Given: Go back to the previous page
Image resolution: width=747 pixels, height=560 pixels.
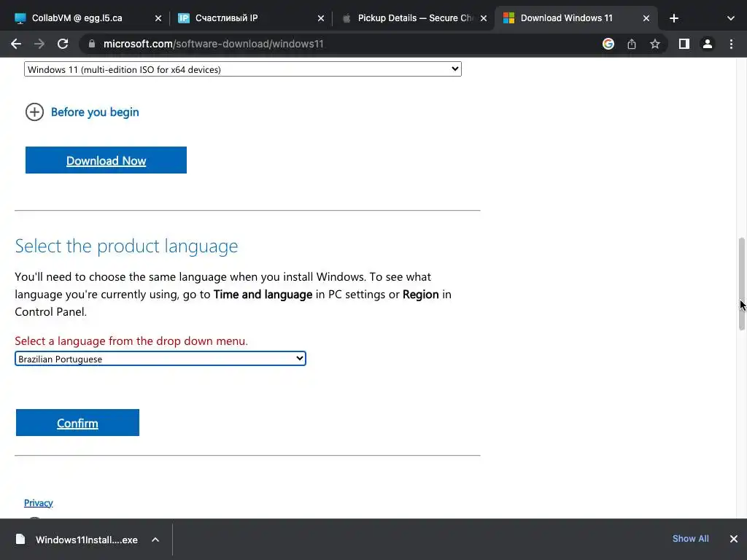Looking at the screenshot, I should (x=16, y=44).
